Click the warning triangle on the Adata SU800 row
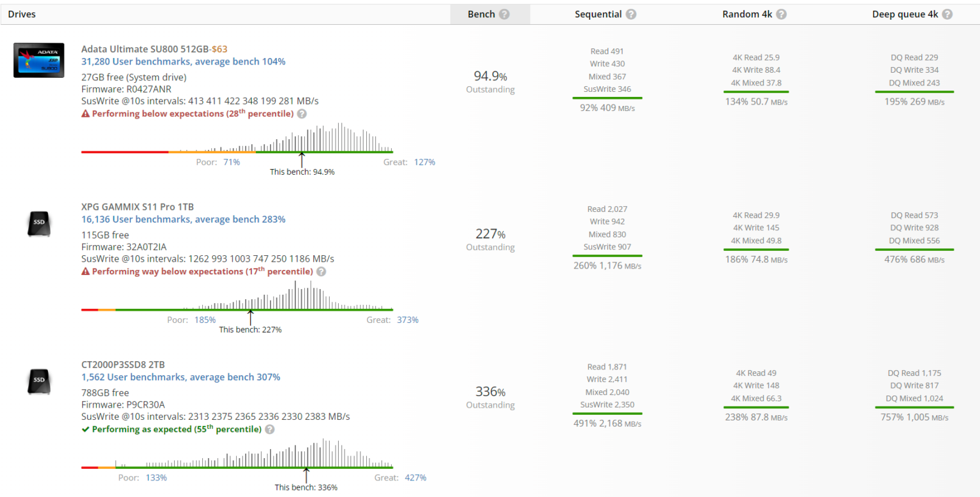Viewport: 980px width, 497px height. point(85,114)
